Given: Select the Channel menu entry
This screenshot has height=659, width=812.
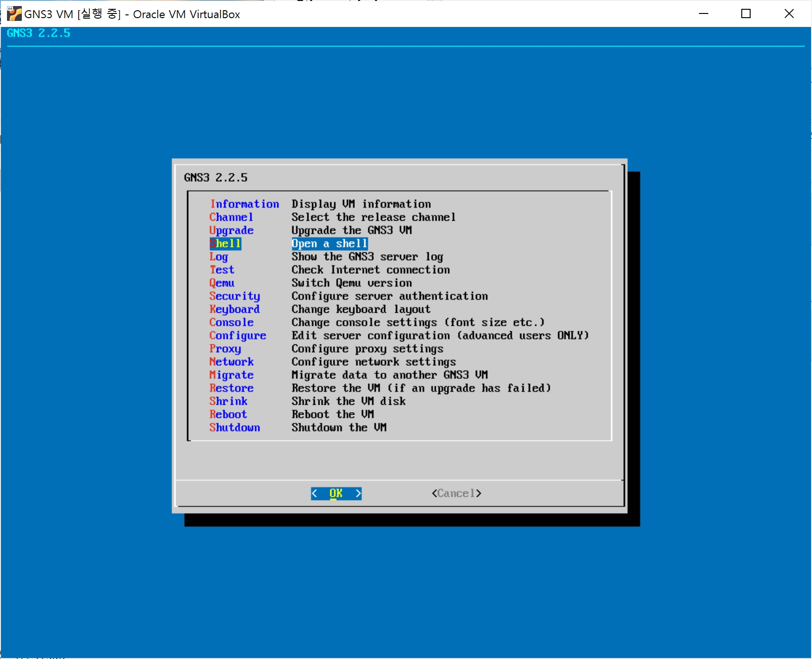Looking at the screenshot, I should click(x=232, y=217).
